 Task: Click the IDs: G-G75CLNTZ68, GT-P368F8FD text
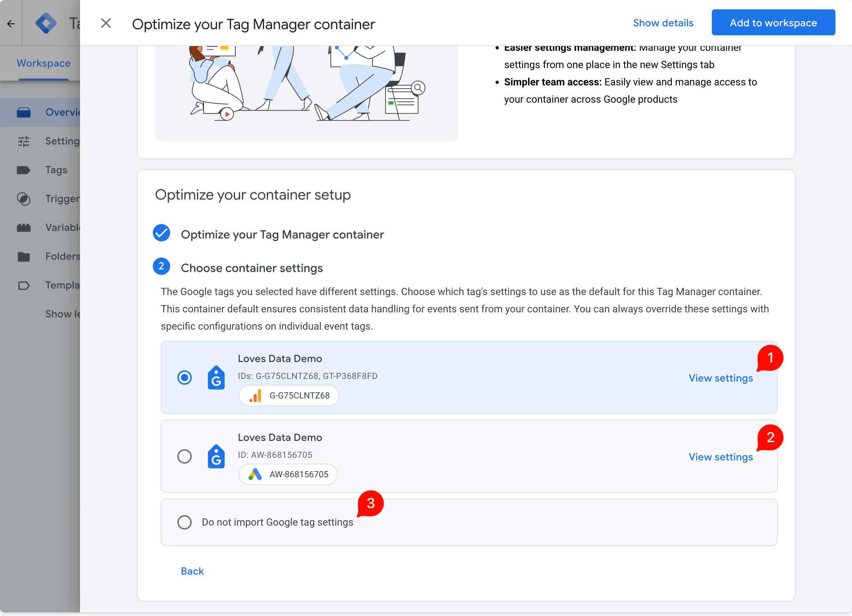tap(307, 376)
